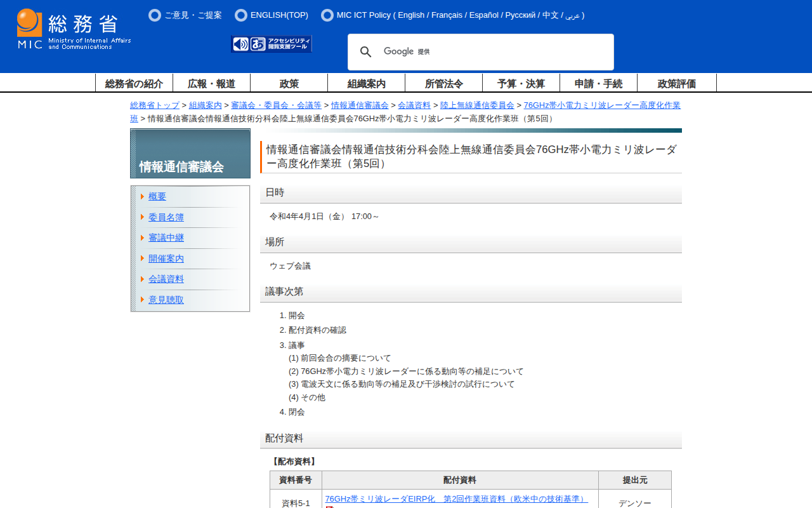Click 情報通信審議会 breadcrumb link
Screen dimensions: 812x508
pyautogui.click(x=360, y=105)
